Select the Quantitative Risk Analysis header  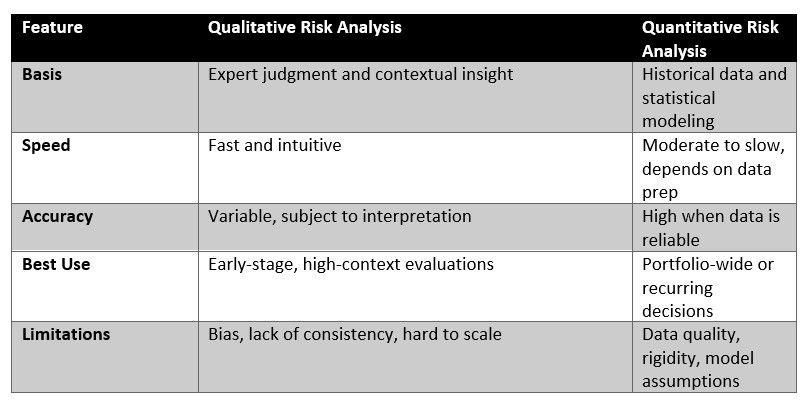coord(710,39)
